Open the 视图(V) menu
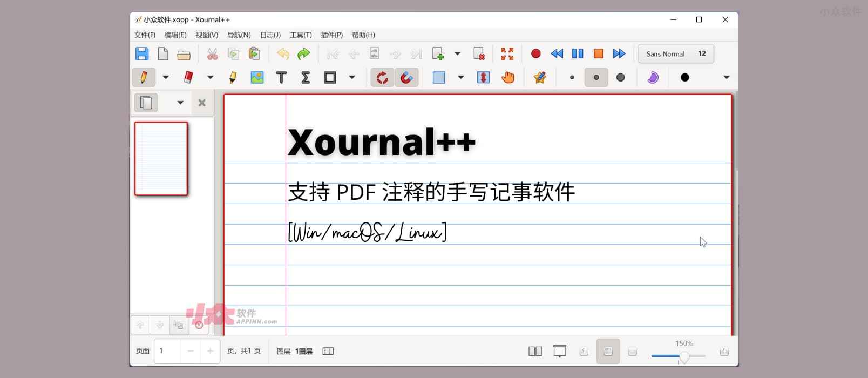 (x=207, y=35)
